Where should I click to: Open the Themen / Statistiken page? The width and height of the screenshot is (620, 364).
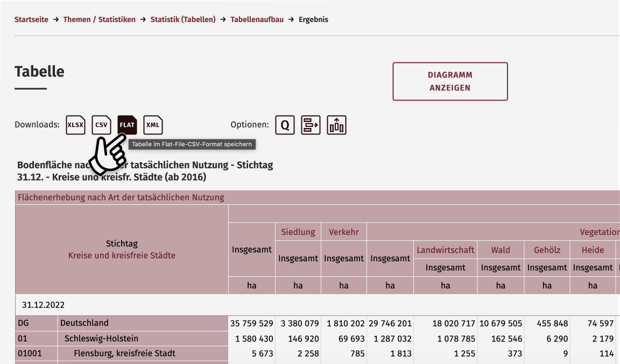(x=99, y=19)
